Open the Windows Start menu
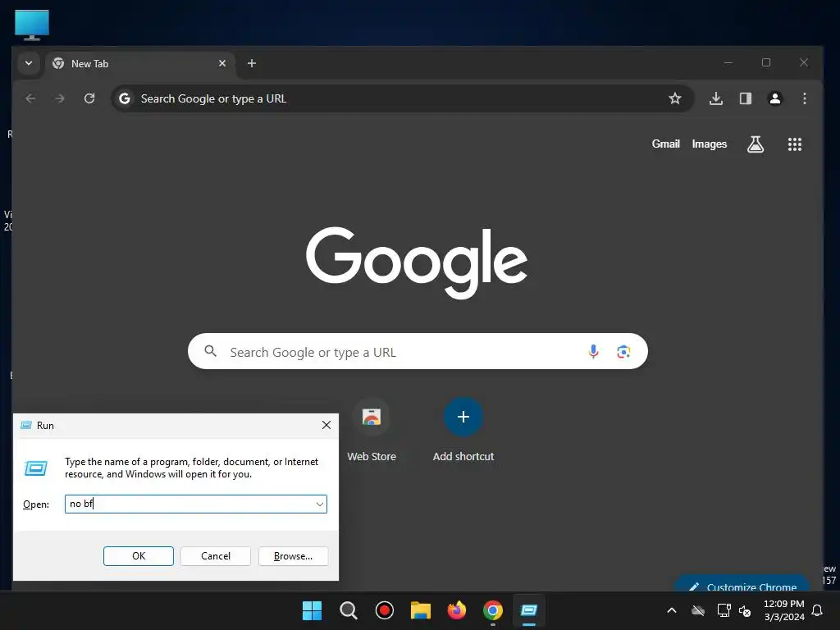Viewport: 840px width, 630px height. 313,610
